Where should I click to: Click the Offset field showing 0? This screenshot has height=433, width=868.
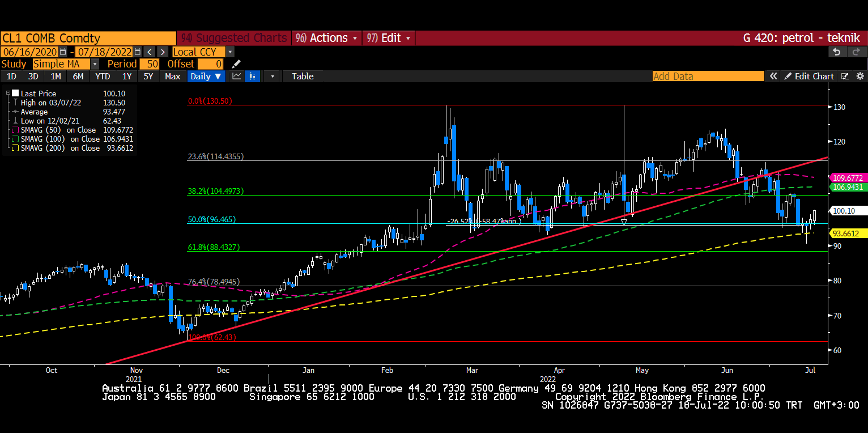tap(211, 64)
